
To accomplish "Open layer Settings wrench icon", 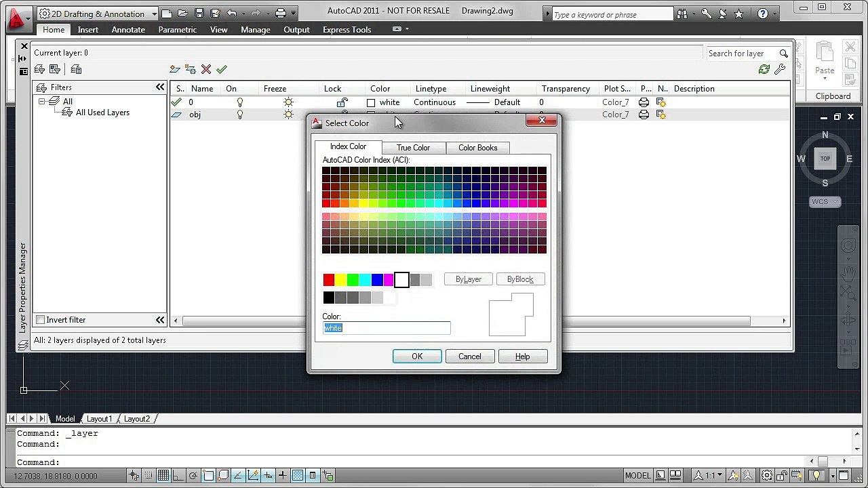I will [x=780, y=69].
